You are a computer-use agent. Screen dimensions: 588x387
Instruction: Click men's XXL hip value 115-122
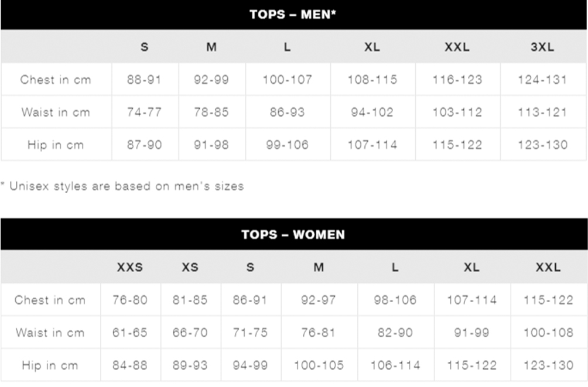tap(457, 145)
